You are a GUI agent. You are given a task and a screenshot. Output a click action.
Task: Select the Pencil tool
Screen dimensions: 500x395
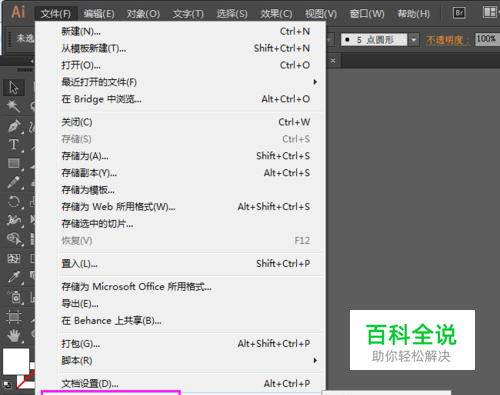pos(14,182)
